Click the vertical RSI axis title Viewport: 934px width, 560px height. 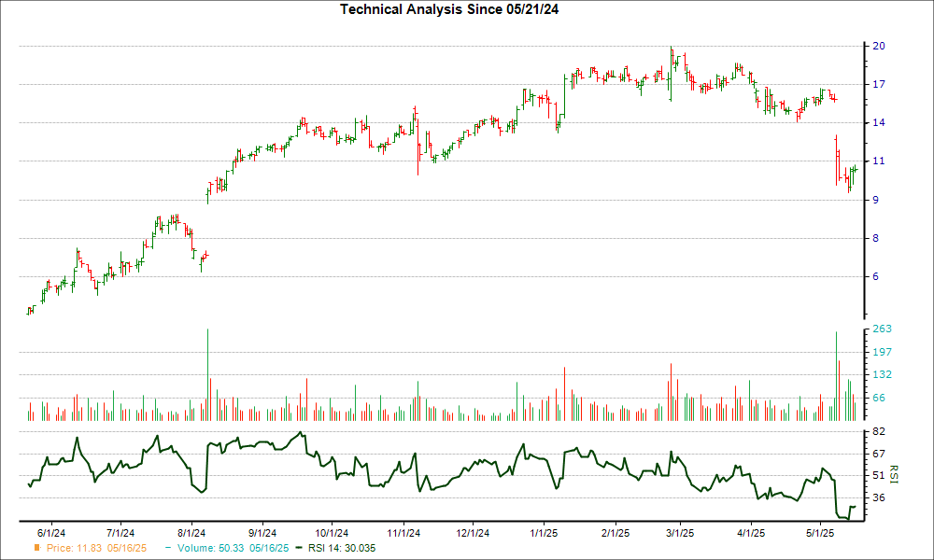893,474
